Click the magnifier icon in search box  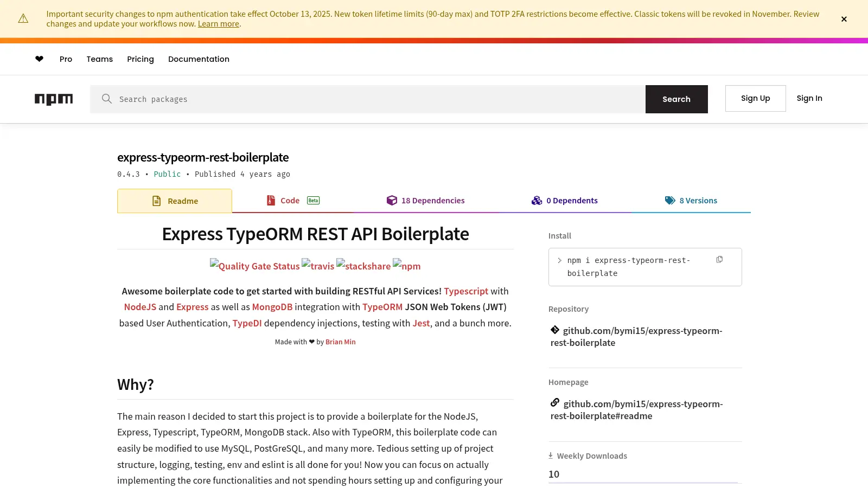(x=107, y=99)
